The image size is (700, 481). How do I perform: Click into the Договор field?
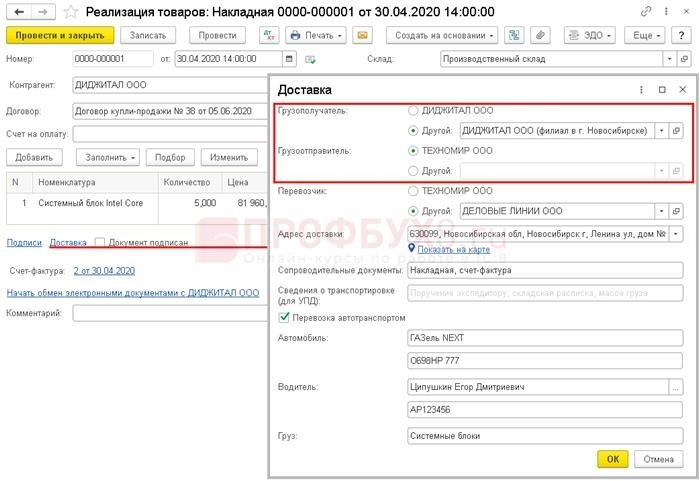170,111
